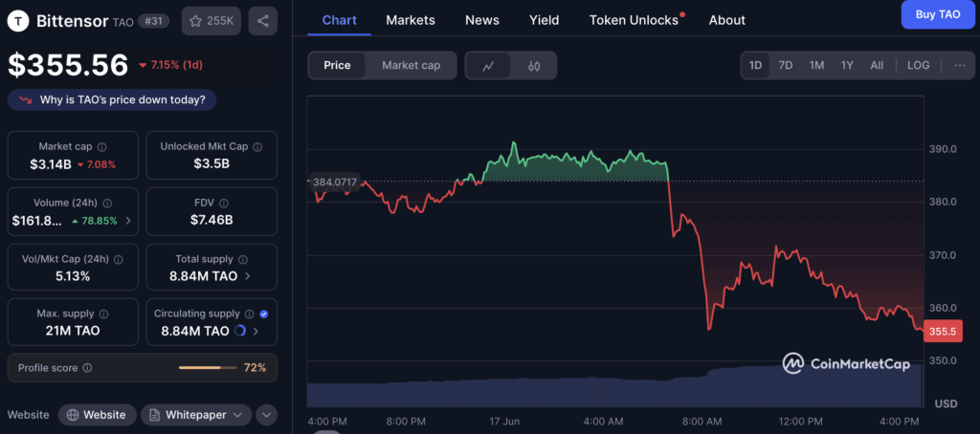Set chart range to 1Y
Screen dimensions: 980x434
pyautogui.click(x=847, y=65)
